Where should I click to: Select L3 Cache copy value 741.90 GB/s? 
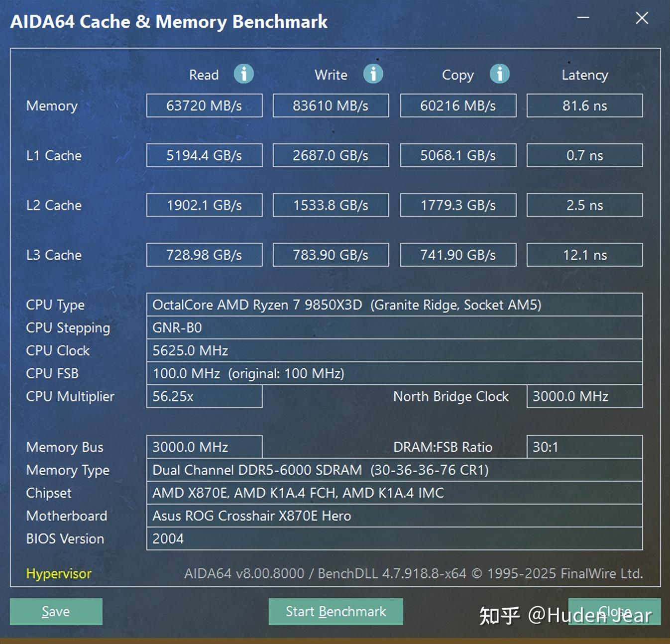458,255
